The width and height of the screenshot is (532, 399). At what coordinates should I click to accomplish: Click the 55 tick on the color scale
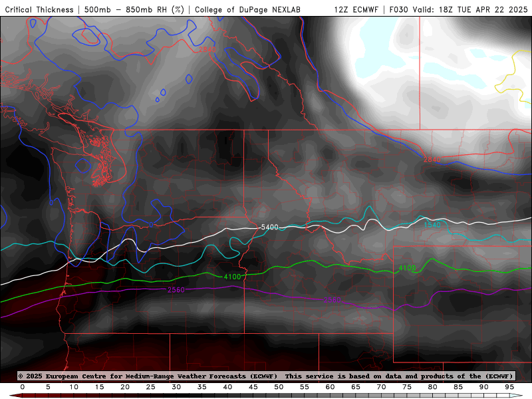coord(305,387)
